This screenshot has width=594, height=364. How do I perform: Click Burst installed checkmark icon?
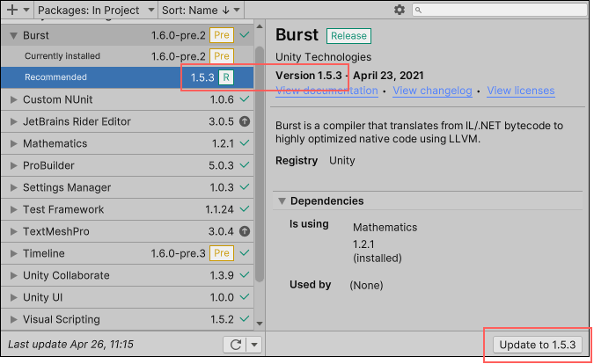point(245,35)
